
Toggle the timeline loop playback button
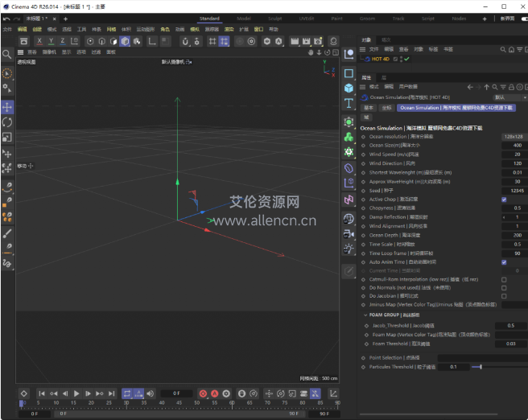127,393
